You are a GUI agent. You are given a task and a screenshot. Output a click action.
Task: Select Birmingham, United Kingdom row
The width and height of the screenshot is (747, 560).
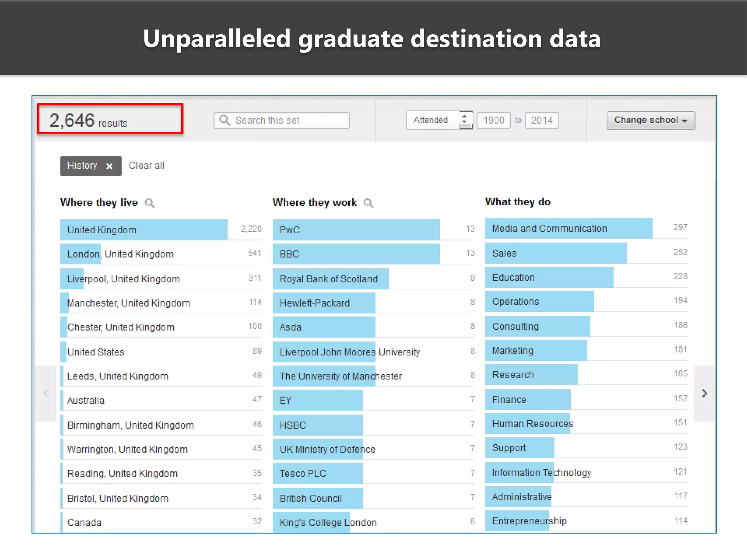[x=161, y=425]
